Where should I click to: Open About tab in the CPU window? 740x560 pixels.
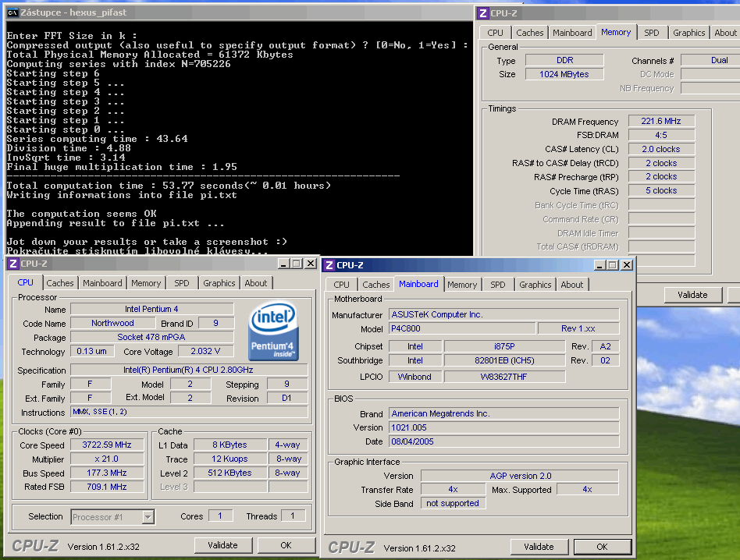256,283
